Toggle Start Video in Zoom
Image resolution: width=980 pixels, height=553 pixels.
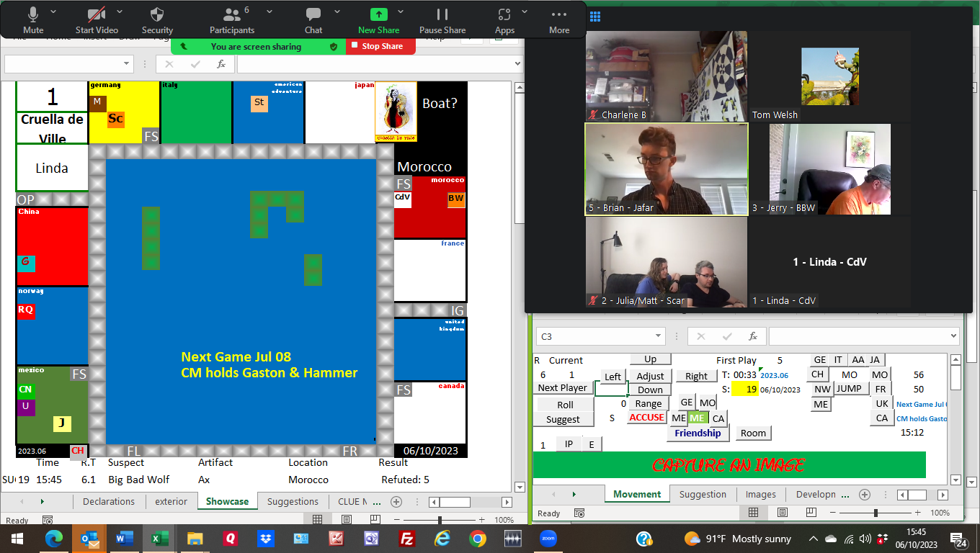pos(97,20)
